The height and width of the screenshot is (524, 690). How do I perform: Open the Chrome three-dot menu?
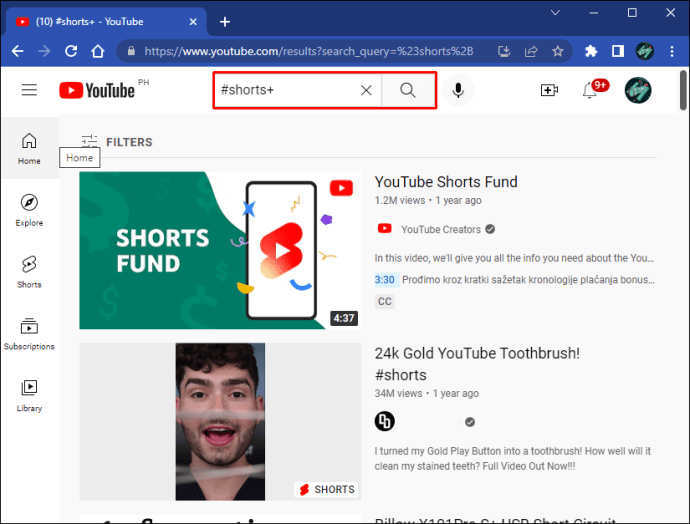[x=672, y=51]
